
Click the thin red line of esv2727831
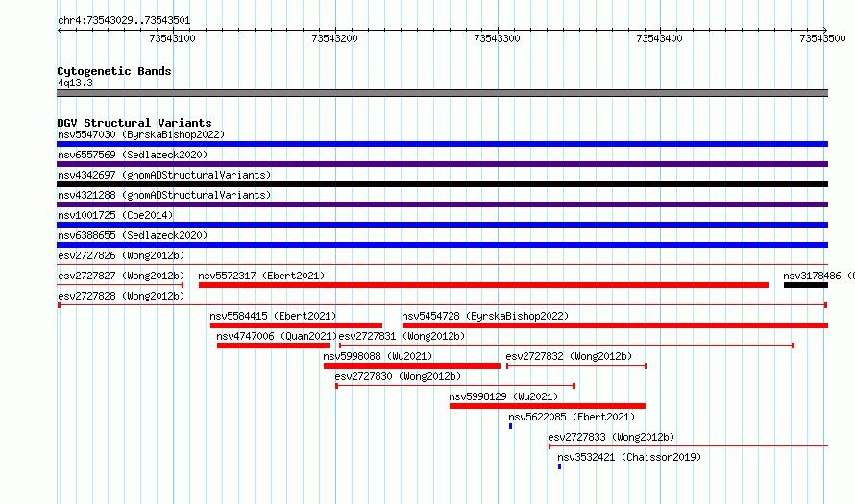click(x=567, y=346)
